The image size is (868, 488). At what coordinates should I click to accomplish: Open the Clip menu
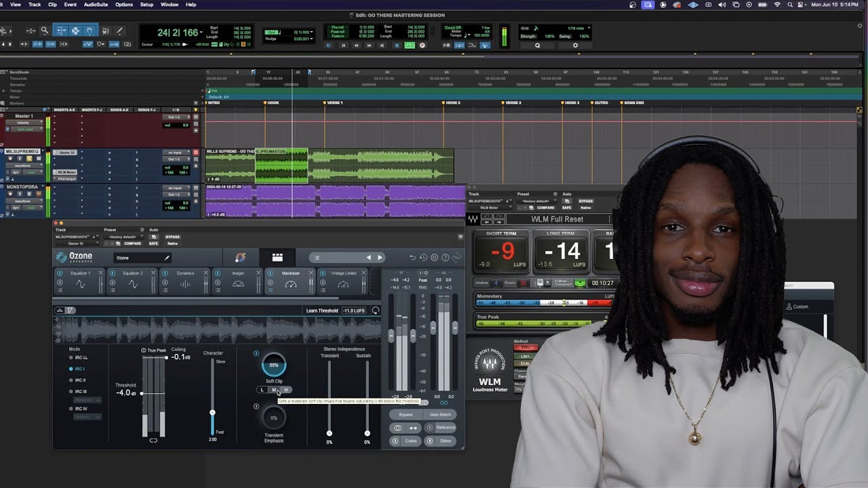52,4
